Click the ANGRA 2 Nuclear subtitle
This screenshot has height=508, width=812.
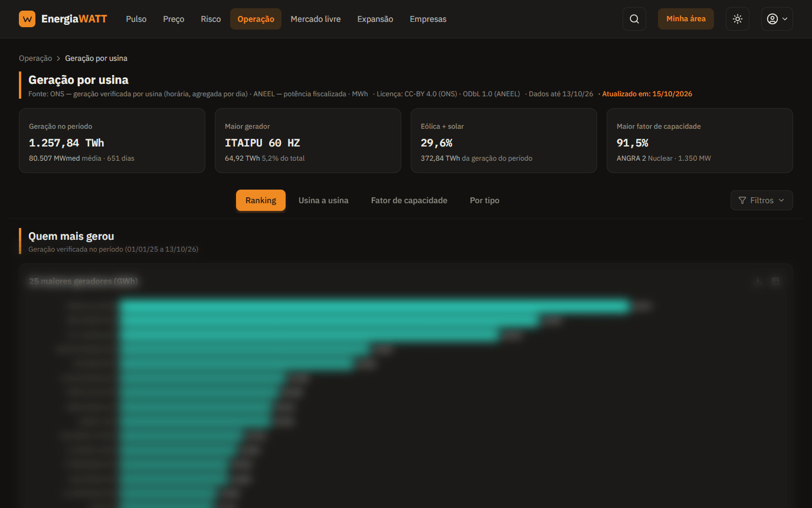point(664,158)
